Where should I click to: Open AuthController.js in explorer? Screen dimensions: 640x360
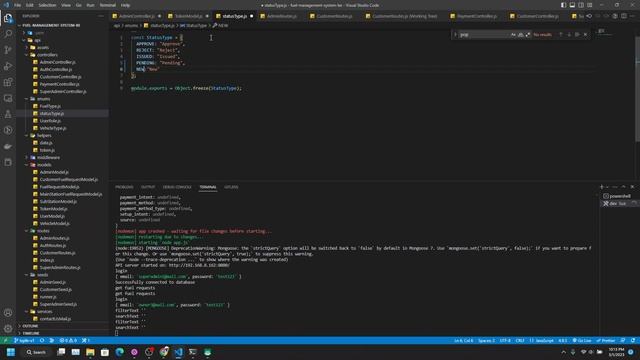[x=56, y=69]
